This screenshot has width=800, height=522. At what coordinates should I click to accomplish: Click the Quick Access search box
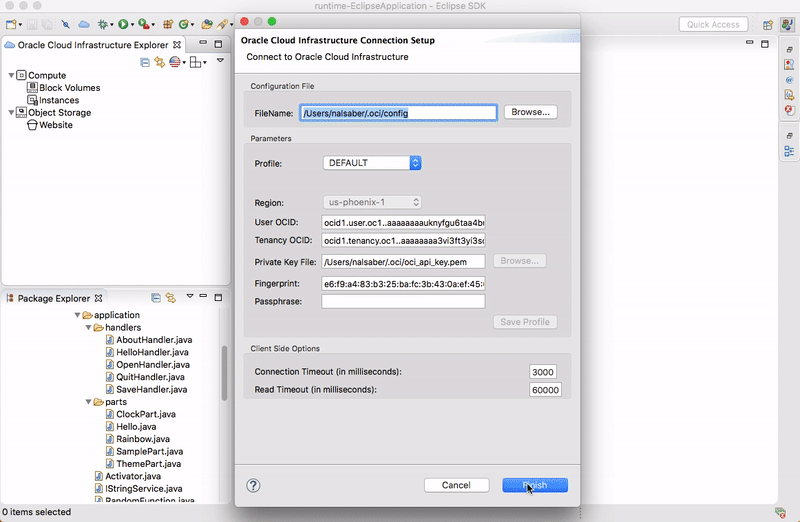pos(713,24)
